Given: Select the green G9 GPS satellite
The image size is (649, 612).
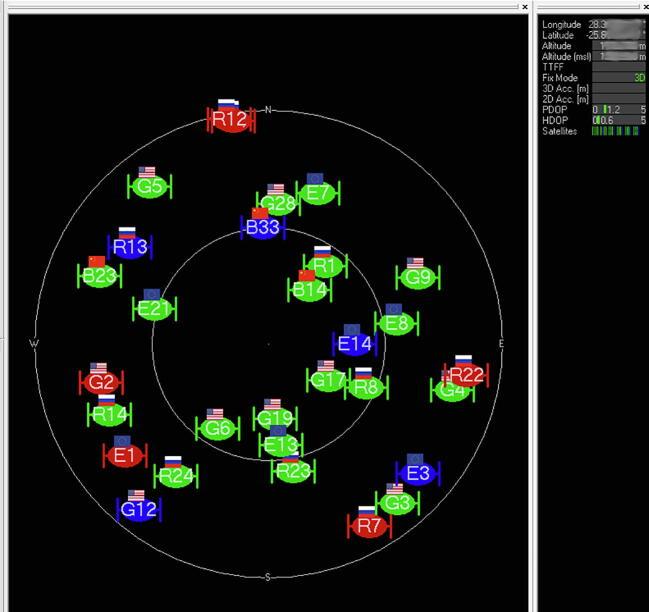Looking at the screenshot, I should [x=418, y=277].
